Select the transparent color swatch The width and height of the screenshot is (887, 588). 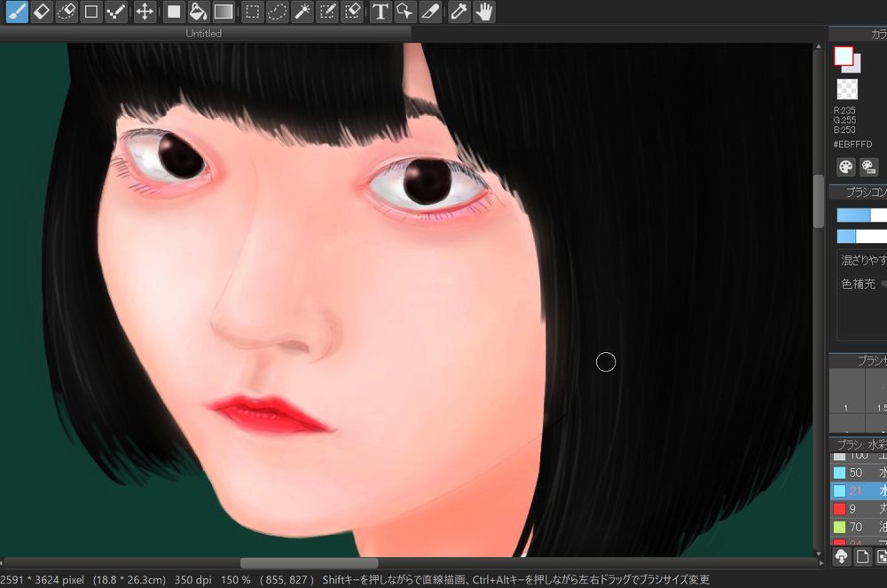click(x=847, y=90)
